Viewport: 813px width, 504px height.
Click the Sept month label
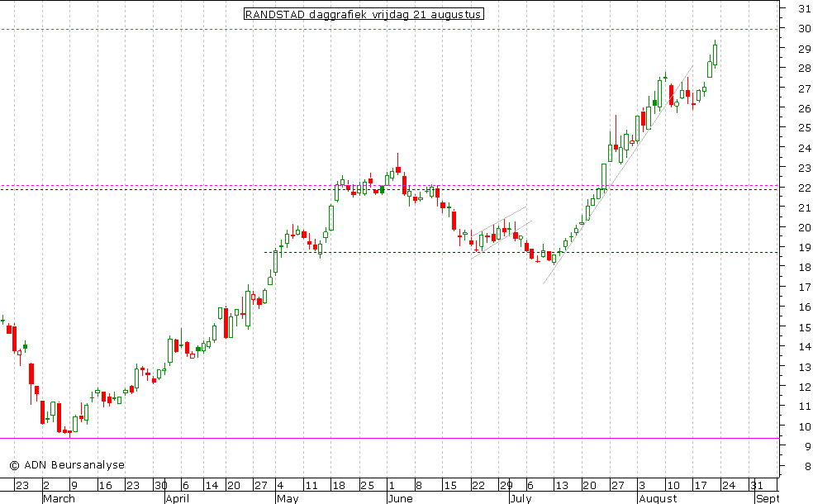(x=768, y=498)
